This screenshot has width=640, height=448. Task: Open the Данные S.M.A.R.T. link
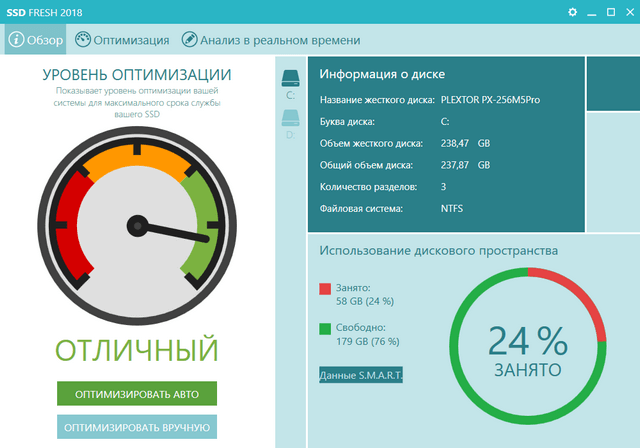[x=360, y=376]
